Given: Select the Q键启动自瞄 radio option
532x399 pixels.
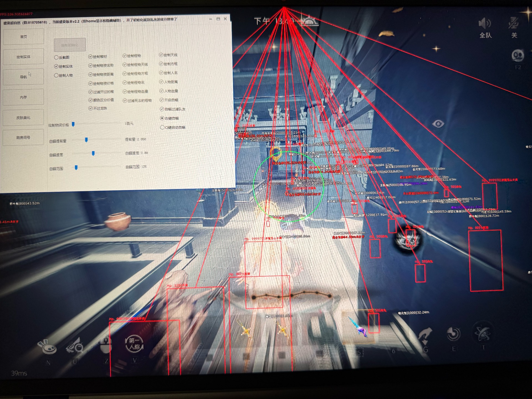Looking at the screenshot, I should (162, 127).
